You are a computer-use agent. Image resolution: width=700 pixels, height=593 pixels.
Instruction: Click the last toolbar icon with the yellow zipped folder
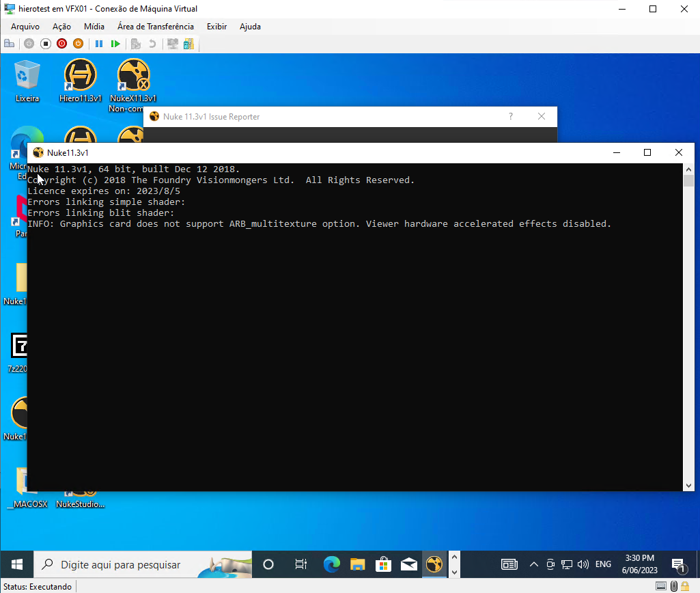click(189, 44)
